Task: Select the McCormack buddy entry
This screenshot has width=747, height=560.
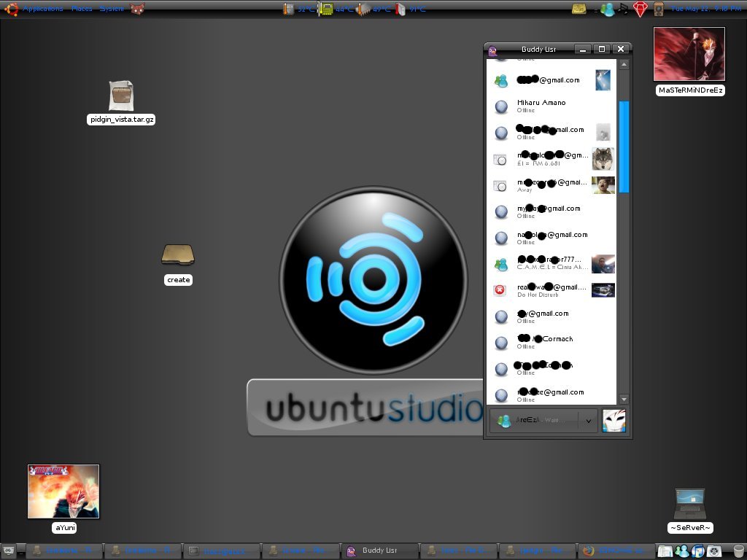Action: (551, 343)
